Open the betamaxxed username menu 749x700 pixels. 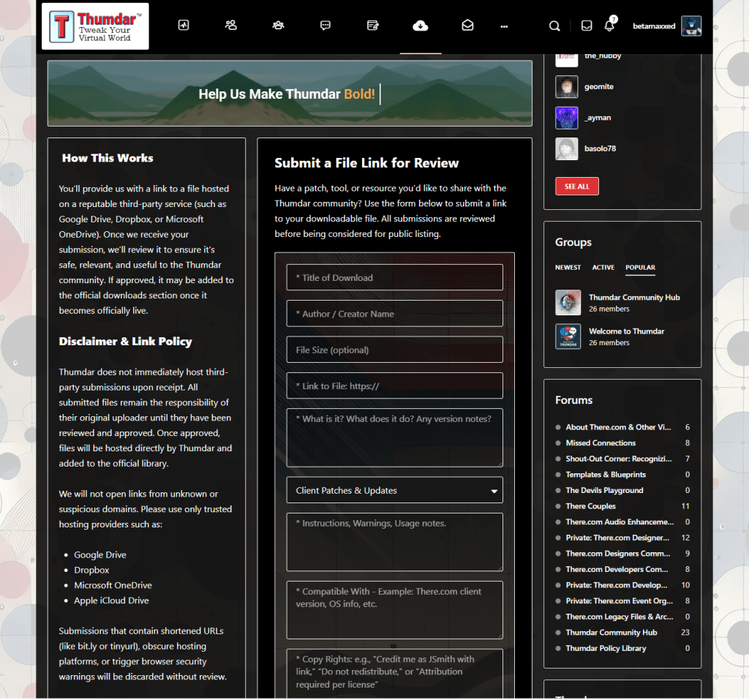tap(654, 26)
